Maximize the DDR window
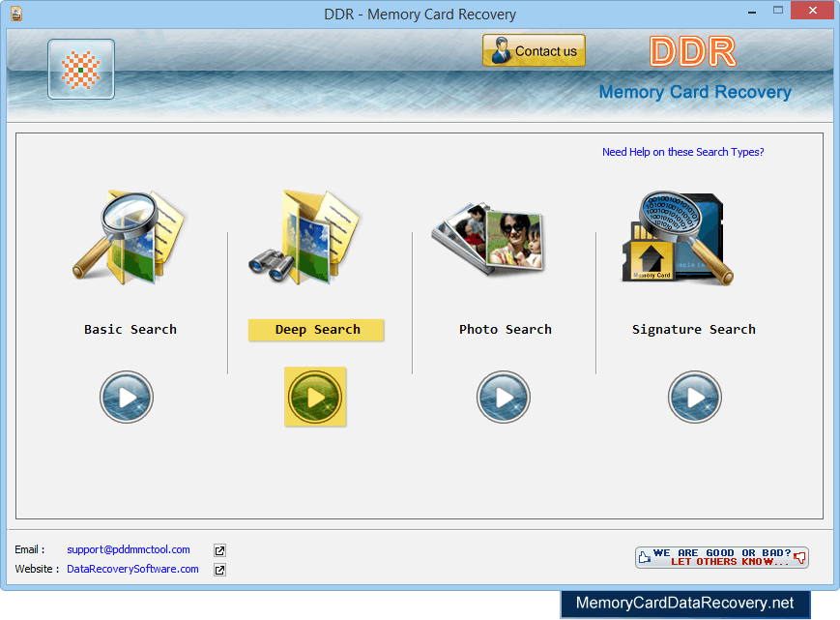The image size is (840, 620). pos(778,11)
